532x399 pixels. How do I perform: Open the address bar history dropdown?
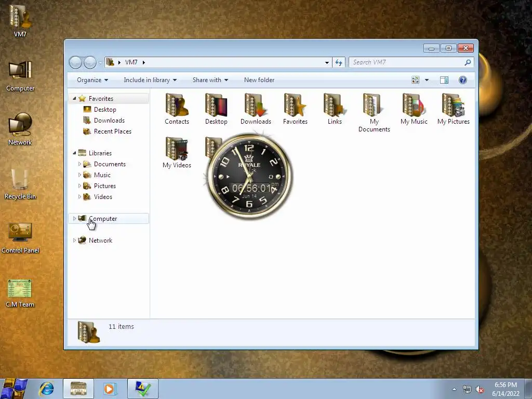[327, 62]
